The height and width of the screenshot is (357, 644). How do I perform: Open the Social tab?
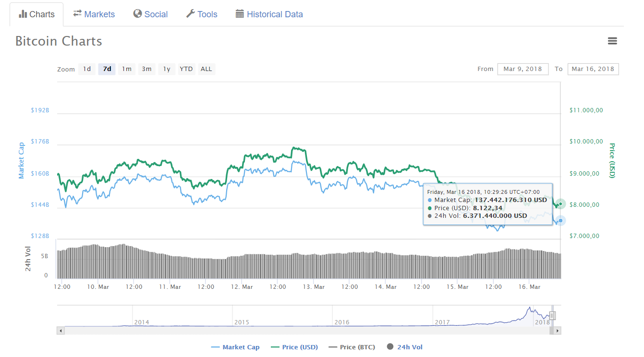coord(151,14)
